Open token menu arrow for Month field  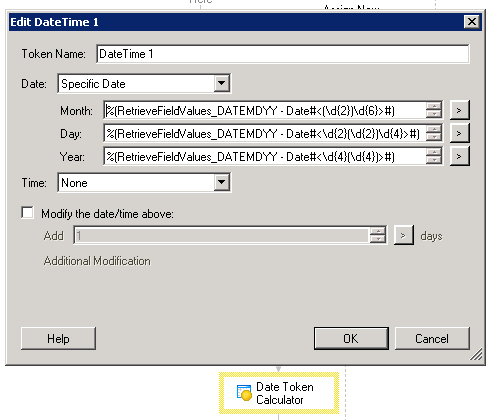(459, 110)
